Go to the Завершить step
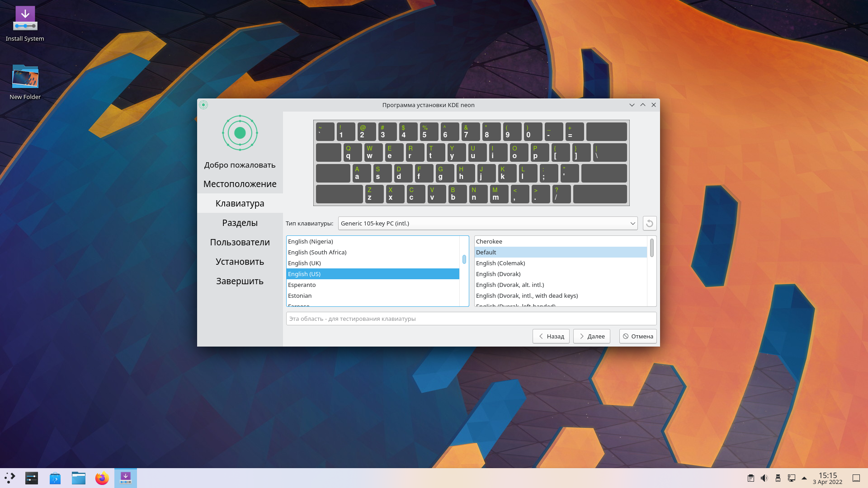The height and width of the screenshot is (488, 868). (240, 281)
